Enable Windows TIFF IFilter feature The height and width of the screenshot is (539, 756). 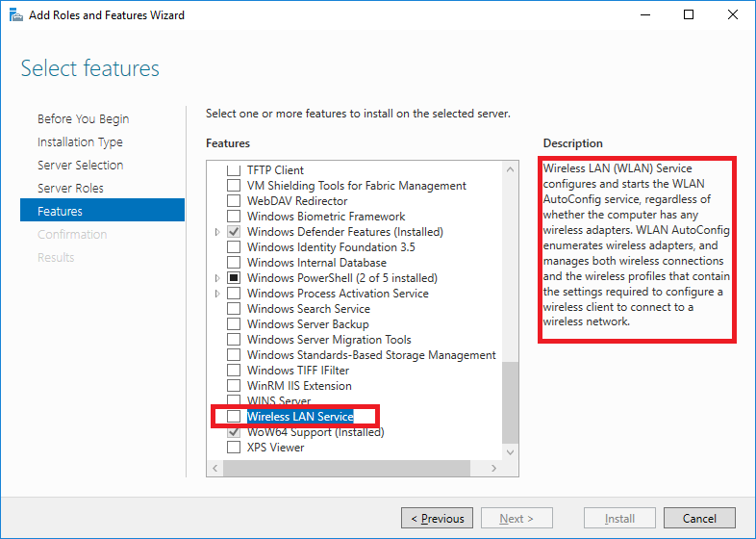[x=234, y=371]
